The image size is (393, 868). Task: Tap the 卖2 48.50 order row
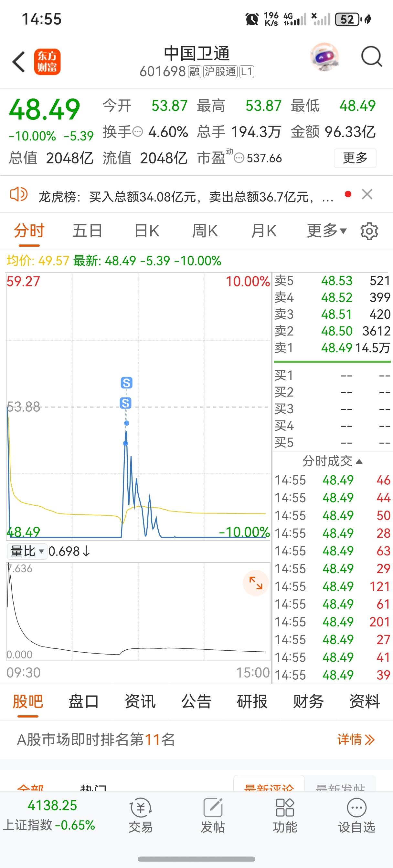332,331
